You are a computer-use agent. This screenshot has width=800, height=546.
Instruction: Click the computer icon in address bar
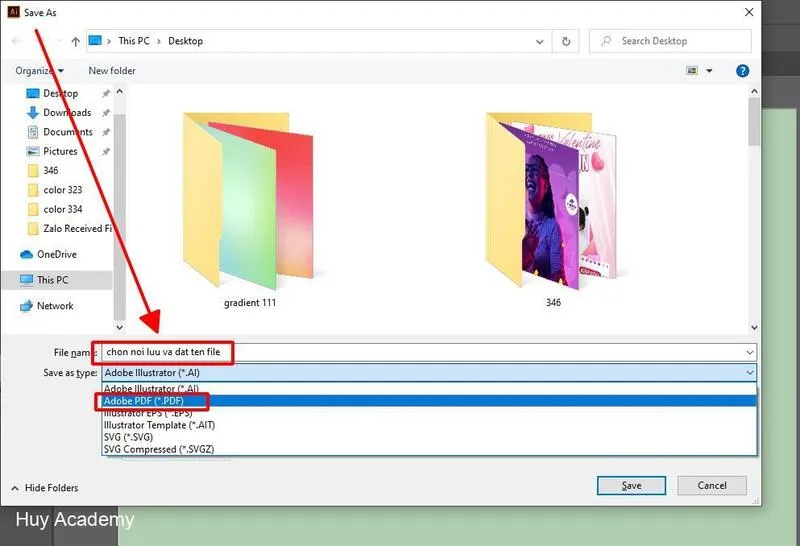95,40
